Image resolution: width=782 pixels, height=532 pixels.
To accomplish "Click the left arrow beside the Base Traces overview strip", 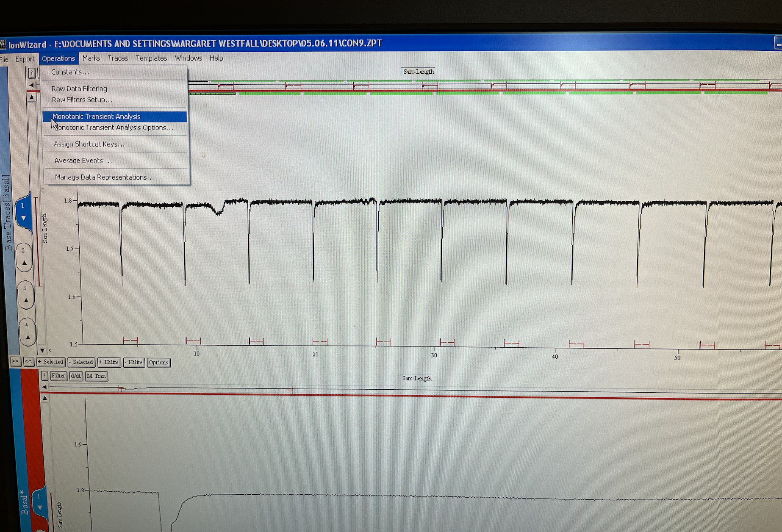I will point(31,86).
